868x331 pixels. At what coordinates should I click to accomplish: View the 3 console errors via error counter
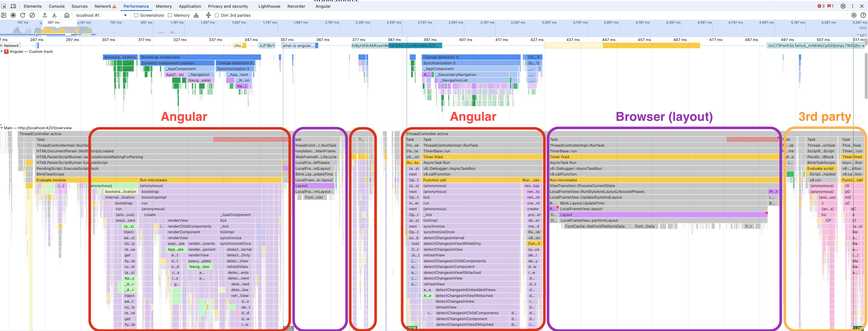(821, 6)
